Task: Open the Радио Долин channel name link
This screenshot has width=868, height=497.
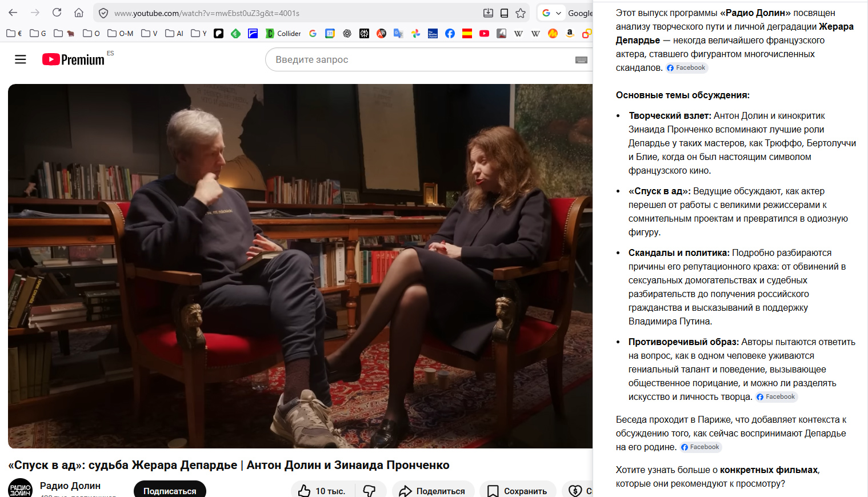Action: click(70, 486)
